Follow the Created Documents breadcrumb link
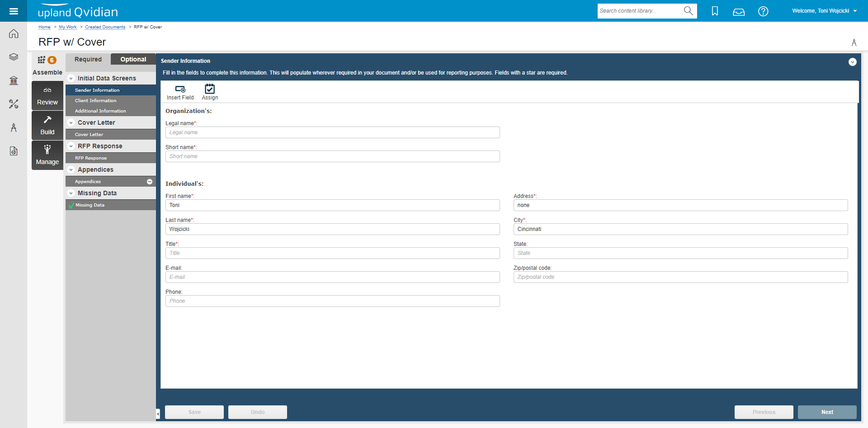 pos(105,27)
